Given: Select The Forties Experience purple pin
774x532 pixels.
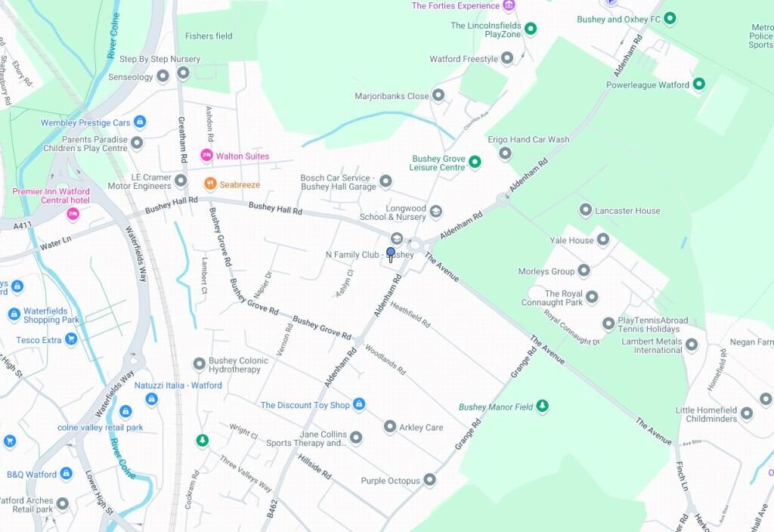Looking at the screenshot, I should pos(509,5).
